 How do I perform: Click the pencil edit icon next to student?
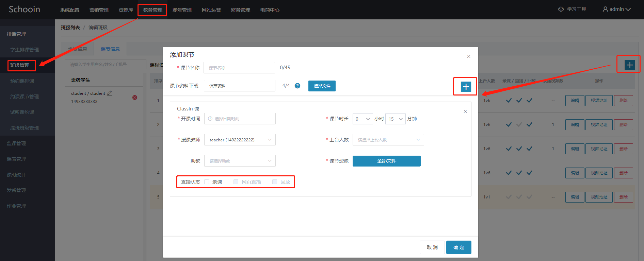point(110,93)
